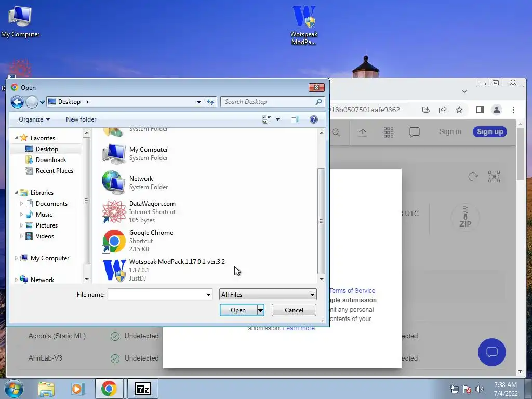Screen dimensions: 532x399
Task: Open the File name history dropdown arrow
Action: pyautogui.click(x=208, y=295)
